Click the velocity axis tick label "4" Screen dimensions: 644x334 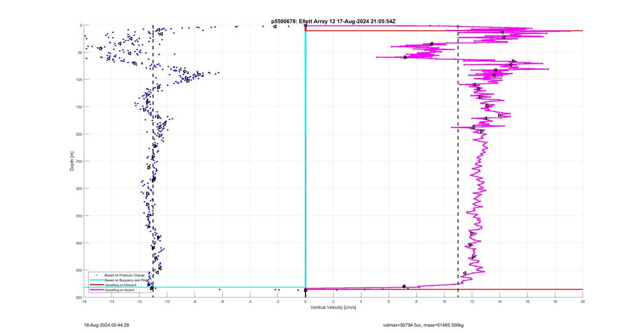click(361, 302)
